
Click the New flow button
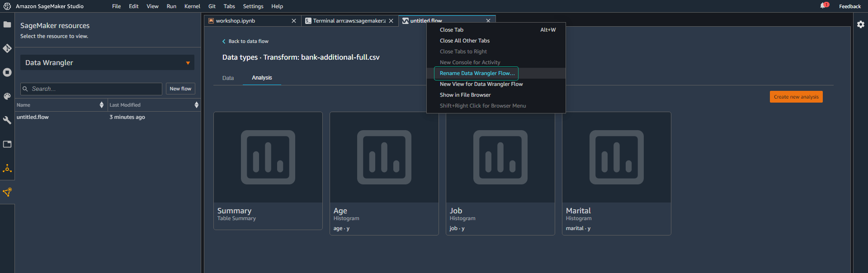pyautogui.click(x=180, y=89)
